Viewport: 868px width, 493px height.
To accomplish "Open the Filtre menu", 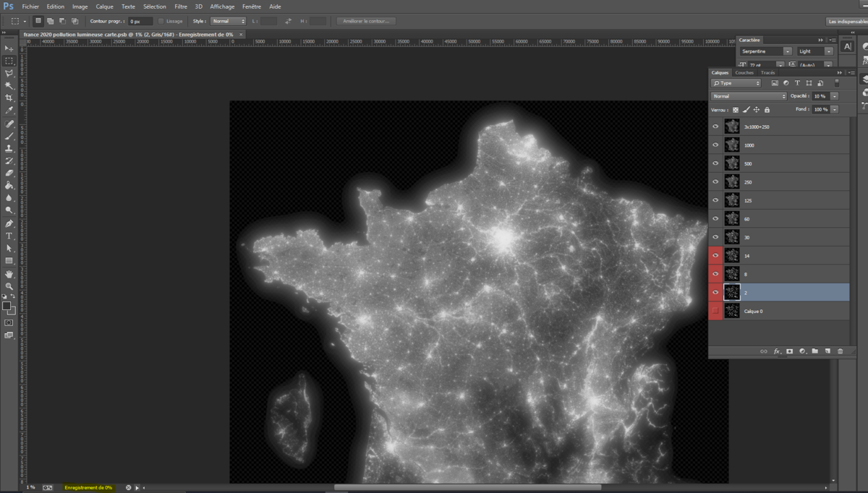I will pos(181,7).
